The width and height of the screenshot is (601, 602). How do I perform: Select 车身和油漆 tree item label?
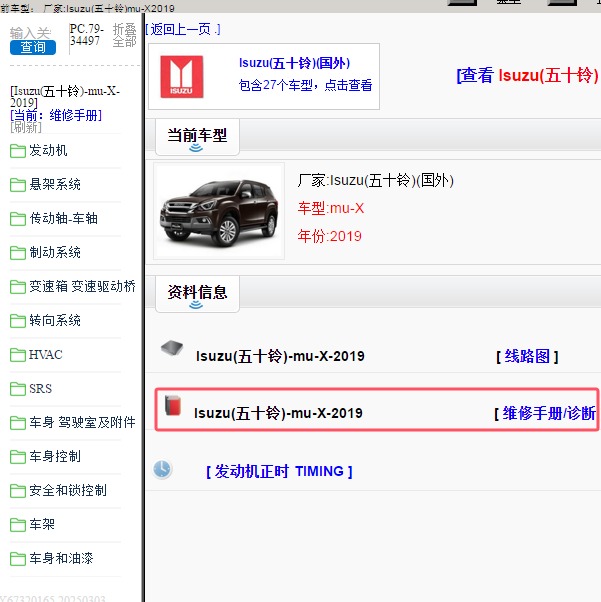click(61, 558)
